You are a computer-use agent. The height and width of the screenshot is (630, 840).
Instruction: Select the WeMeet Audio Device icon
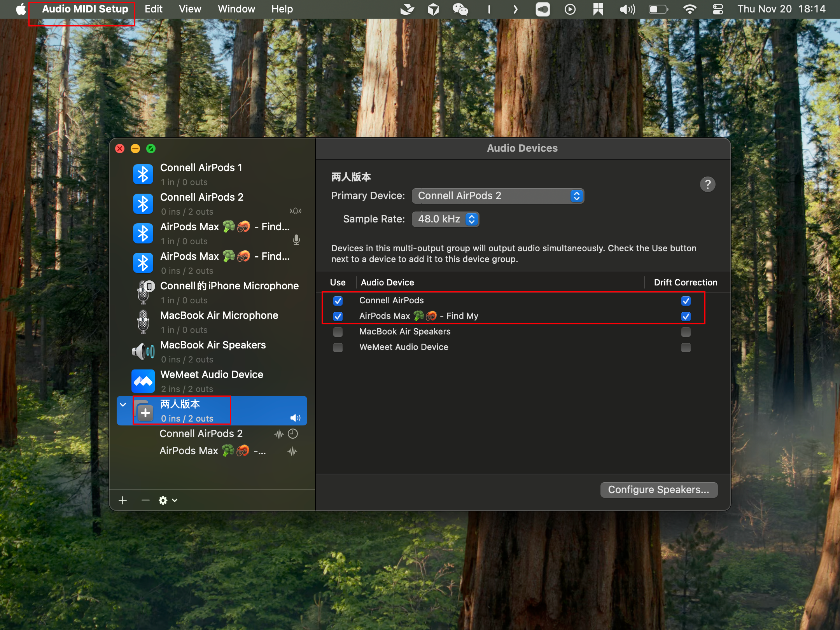(143, 381)
